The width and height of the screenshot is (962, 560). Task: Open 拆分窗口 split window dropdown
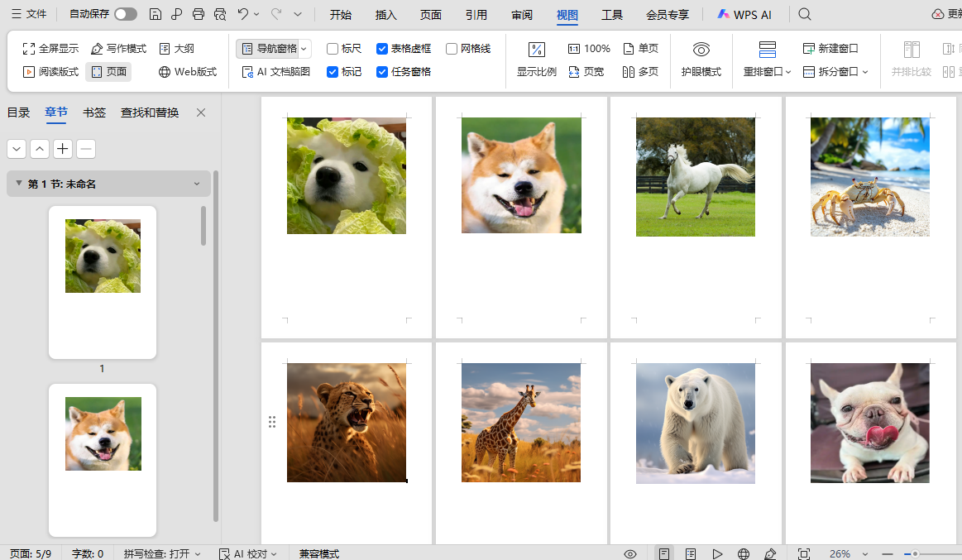pyautogui.click(x=835, y=72)
